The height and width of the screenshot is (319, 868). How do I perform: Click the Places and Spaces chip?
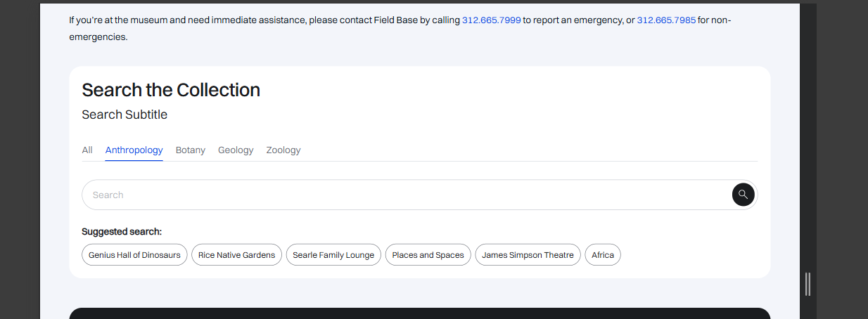pos(428,255)
